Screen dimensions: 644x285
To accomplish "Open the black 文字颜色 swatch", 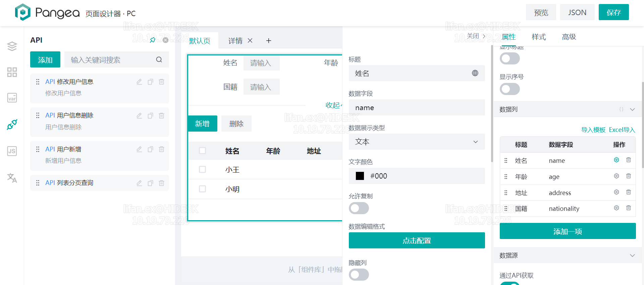I will (x=360, y=176).
